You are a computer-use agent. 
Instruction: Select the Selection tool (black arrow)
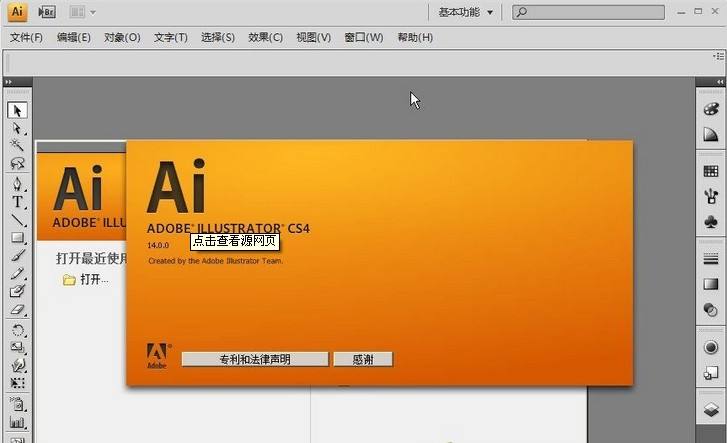pyautogui.click(x=17, y=110)
